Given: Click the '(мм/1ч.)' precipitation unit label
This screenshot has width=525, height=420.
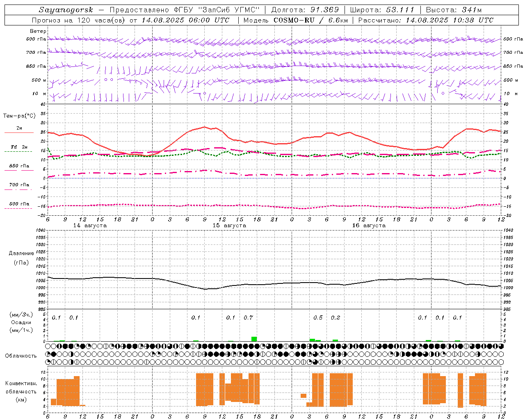Looking at the screenshot, I should [21, 330].
